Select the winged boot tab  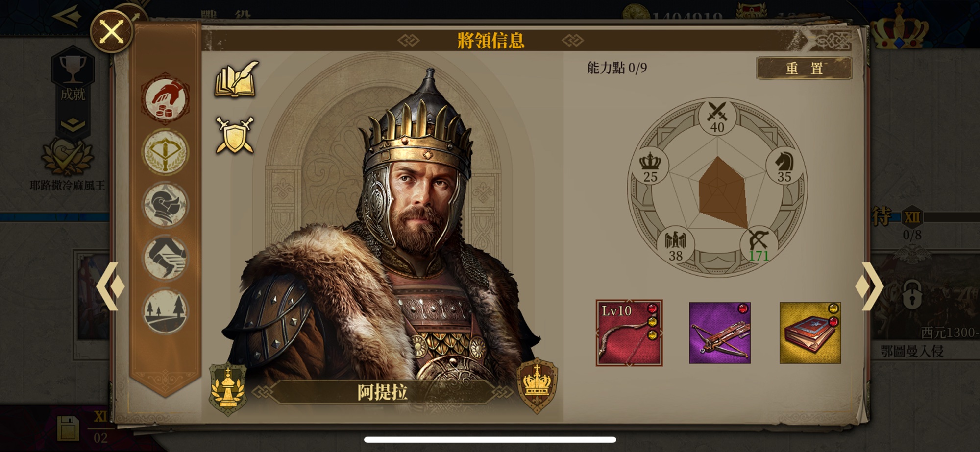[x=166, y=258]
